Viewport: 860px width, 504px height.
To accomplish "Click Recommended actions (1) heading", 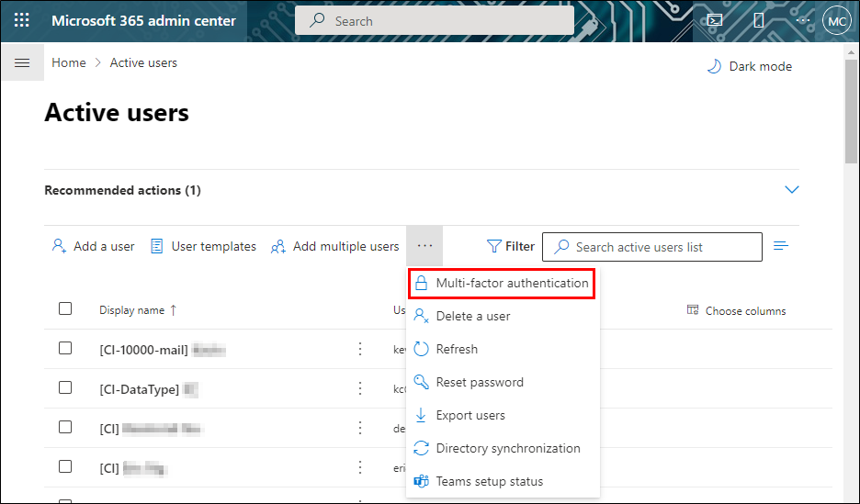I will pos(123,190).
